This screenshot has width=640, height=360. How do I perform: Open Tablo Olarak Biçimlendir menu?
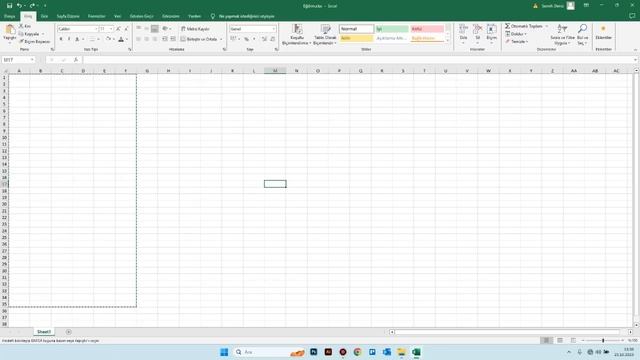click(325, 34)
